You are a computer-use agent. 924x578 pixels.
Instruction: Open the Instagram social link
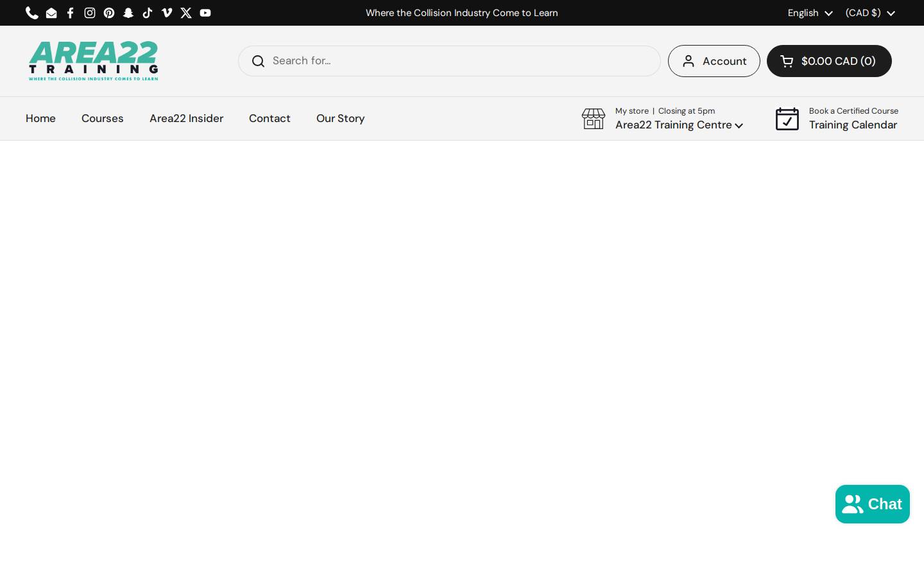[x=90, y=13]
